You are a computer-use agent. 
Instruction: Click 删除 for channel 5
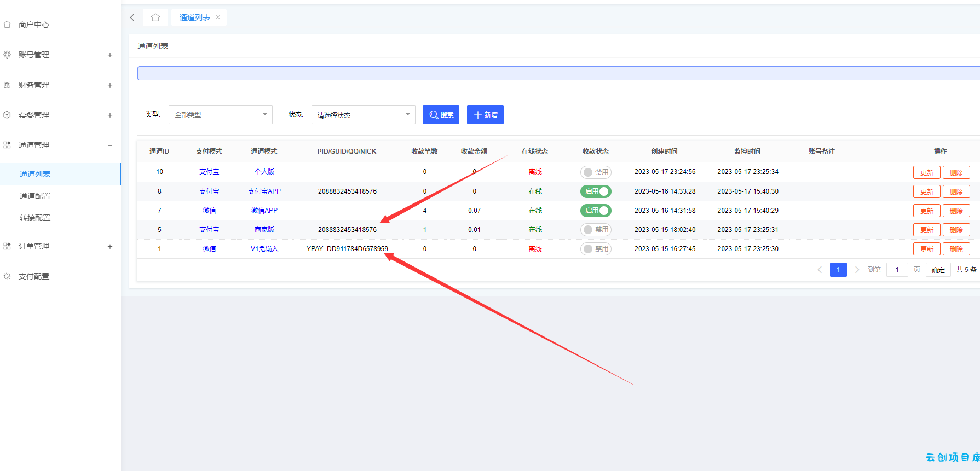pyautogui.click(x=956, y=230)
